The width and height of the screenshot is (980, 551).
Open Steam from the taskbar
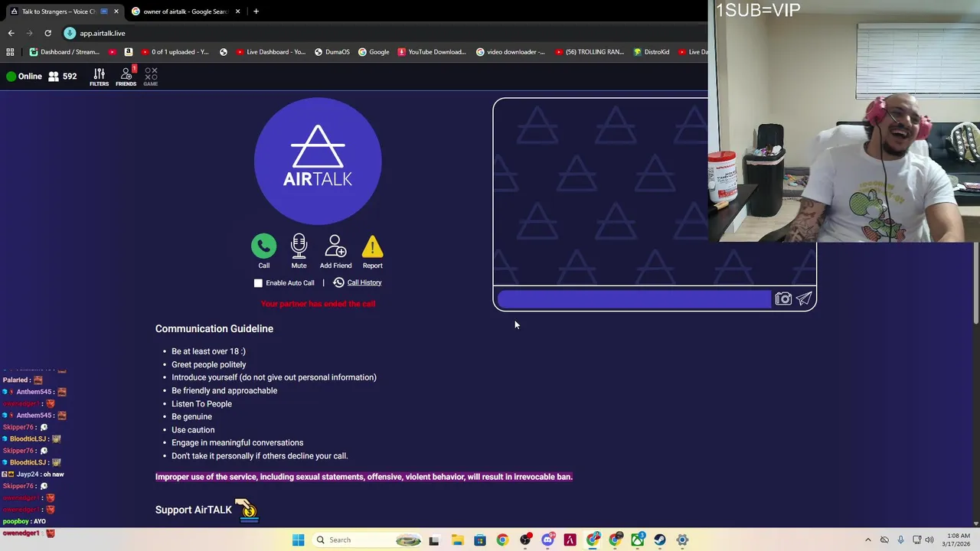click(660, 540)
